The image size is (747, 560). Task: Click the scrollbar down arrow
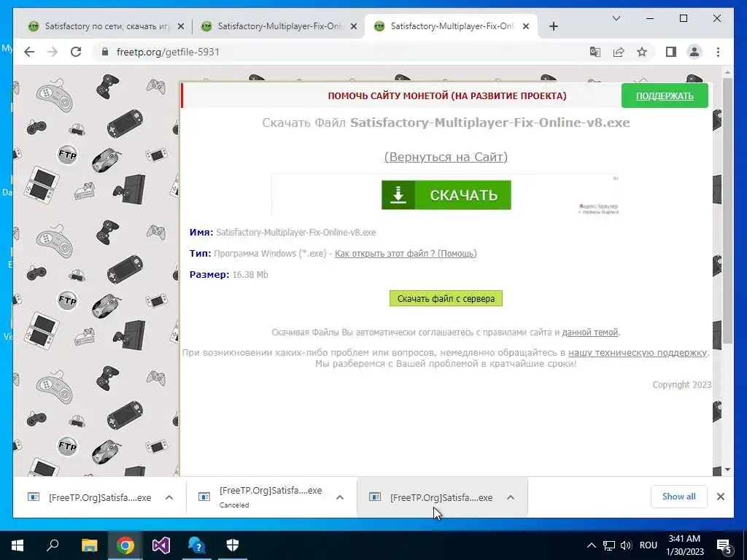(x=727, y=470)
